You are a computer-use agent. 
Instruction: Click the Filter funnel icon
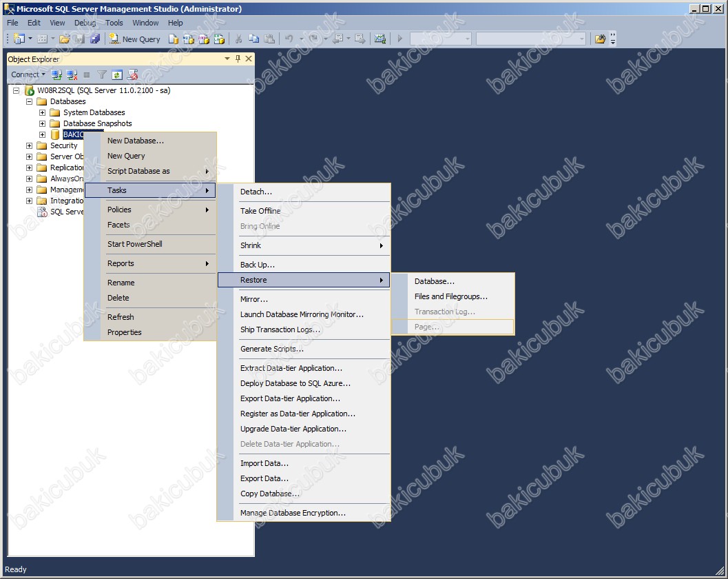pos(102,74)
